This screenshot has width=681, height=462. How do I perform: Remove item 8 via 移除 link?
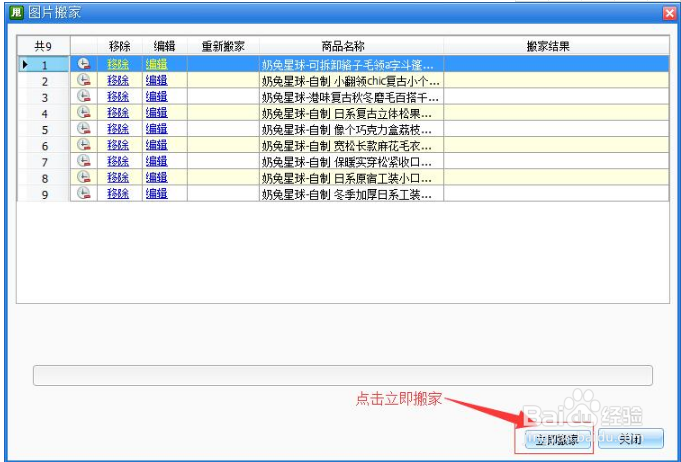pyautogui.click(x=118, y=178)
